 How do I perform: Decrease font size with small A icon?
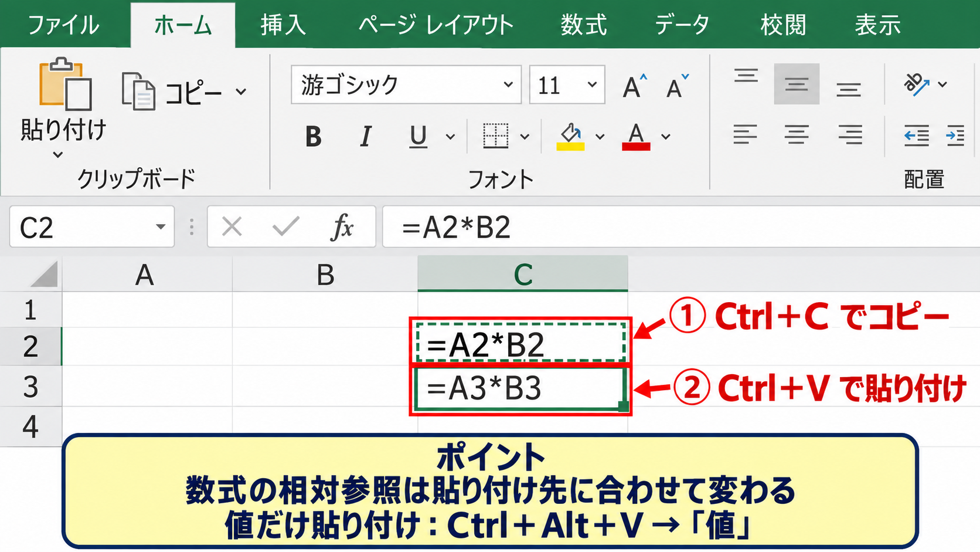point(678,86)
